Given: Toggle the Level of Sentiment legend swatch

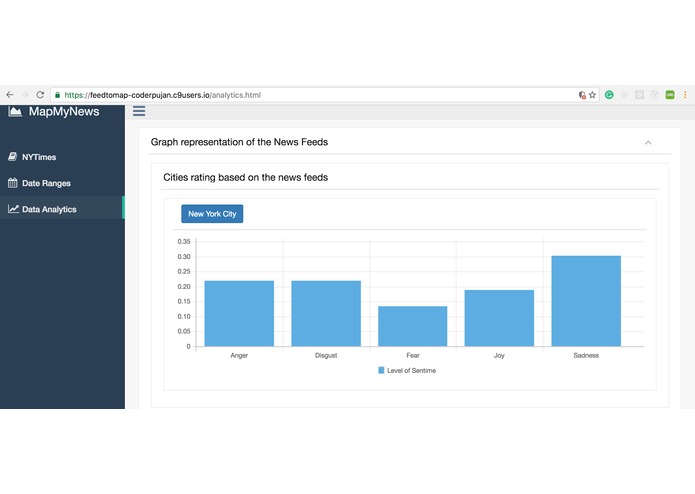Looking at the screenshot, I should click(381, 370).
